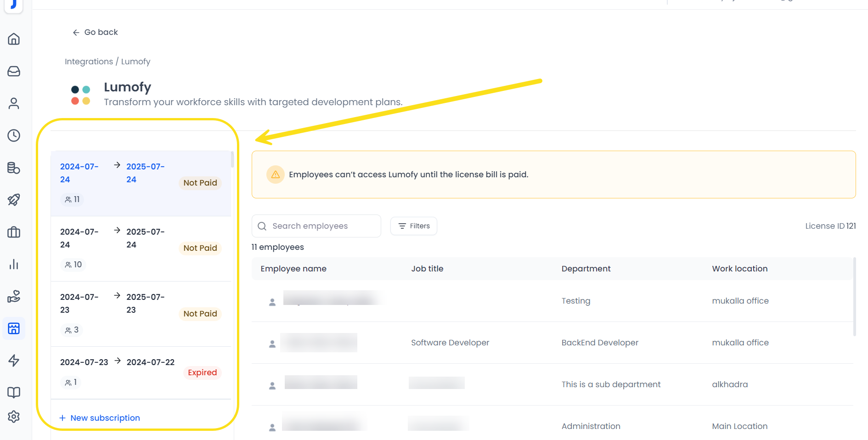This screenshot has width=868, height=440.
Task: Select the subscription with 11 employees
Action: pyautogui.click(x=141, y=183)
